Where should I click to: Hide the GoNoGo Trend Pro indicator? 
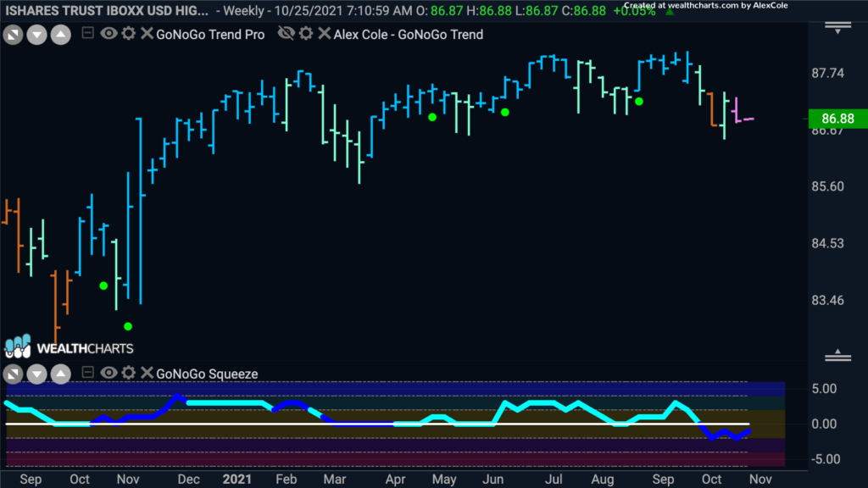pyautogui.click(x=108, y=34)
